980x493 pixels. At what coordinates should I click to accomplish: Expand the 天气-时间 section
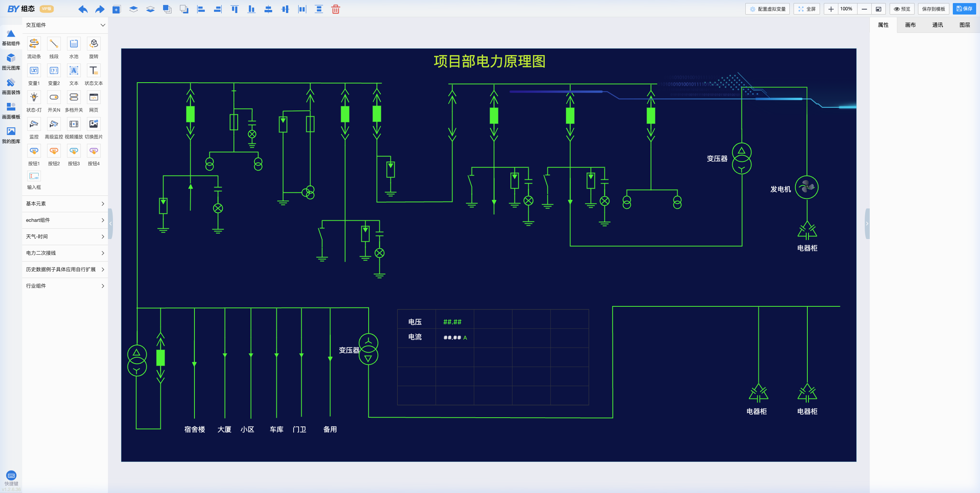(65, 237)
